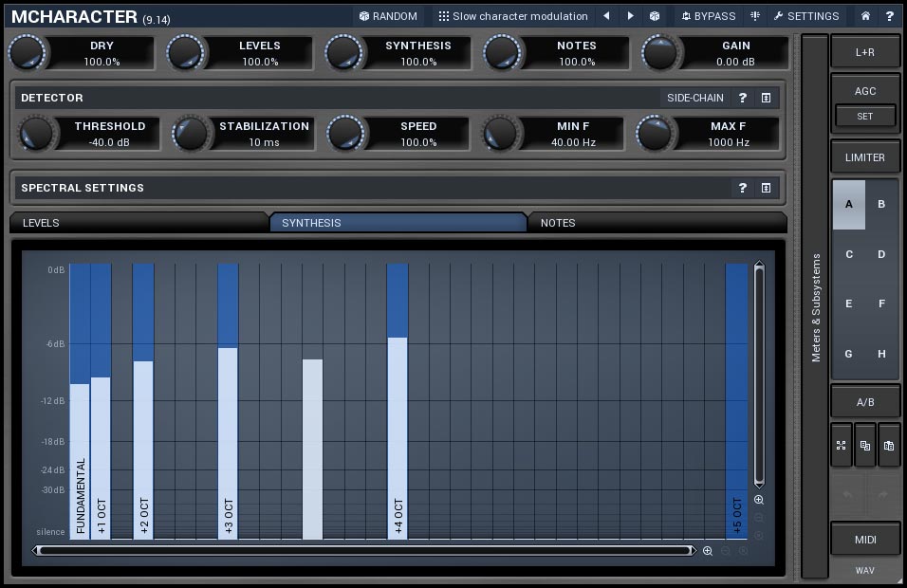
Task: Enable the SIDE-CHAIN detector input
Action: point(694,98)
